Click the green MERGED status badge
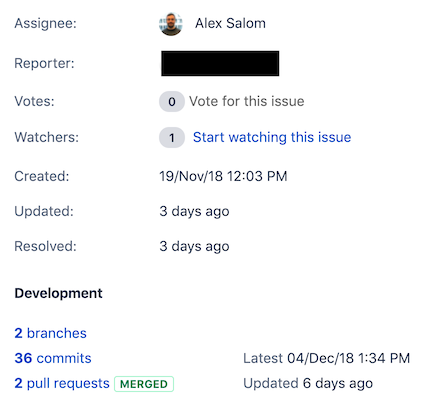Image resolution: width=425 pixels, height=403 pixels. [x=144, y=384]
